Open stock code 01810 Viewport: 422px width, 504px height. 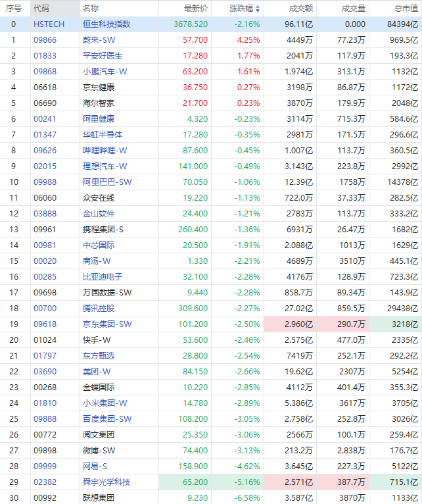point(45,403)
